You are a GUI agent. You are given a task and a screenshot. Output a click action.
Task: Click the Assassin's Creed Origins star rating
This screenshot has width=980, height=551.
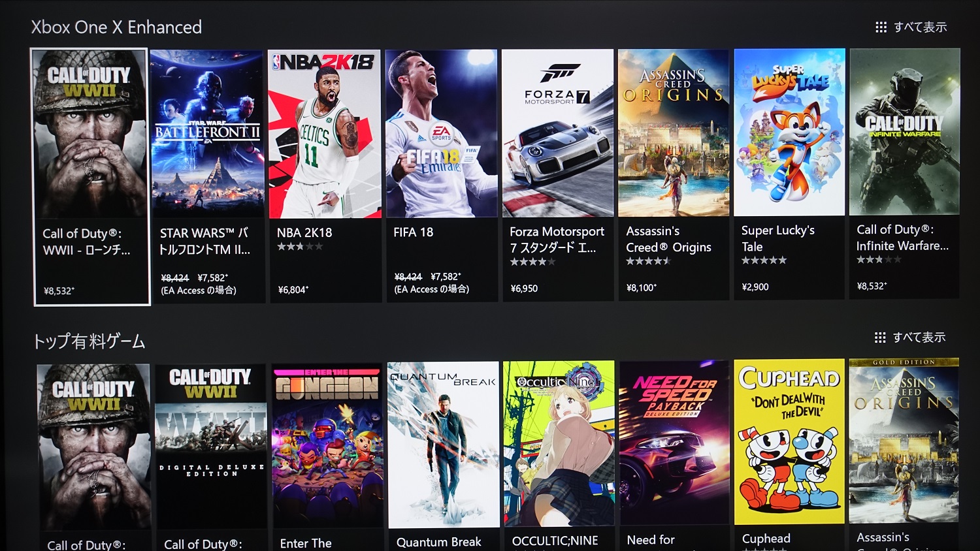[648, 261]
